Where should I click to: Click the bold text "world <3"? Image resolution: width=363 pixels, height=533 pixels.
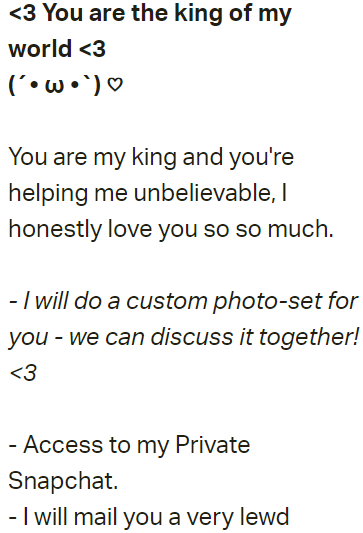tap(57, 48)
